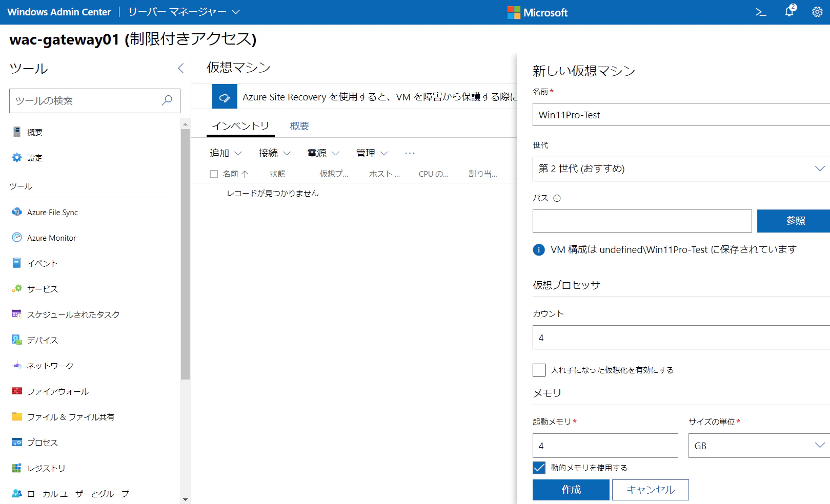Open the Network (ネットワーク) icon
Image resolution: width=830 pixels, height=504 pixels.
pyautogui.click(x=17, y=366)
